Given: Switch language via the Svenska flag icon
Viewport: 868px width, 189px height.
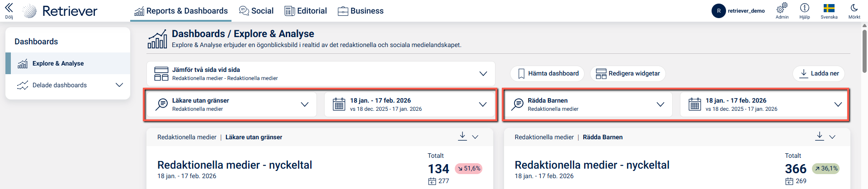Looking at the screenshot, I should click(829, 8).
